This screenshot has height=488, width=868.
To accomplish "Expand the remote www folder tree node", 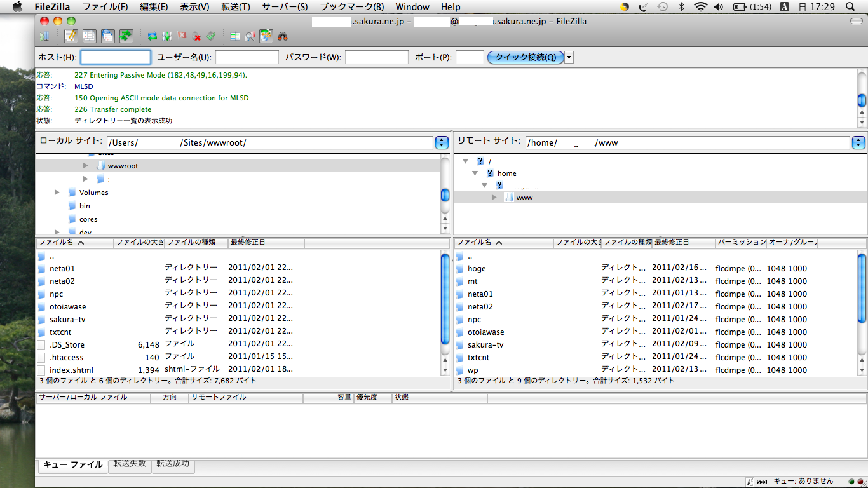I will coord(494,198).
